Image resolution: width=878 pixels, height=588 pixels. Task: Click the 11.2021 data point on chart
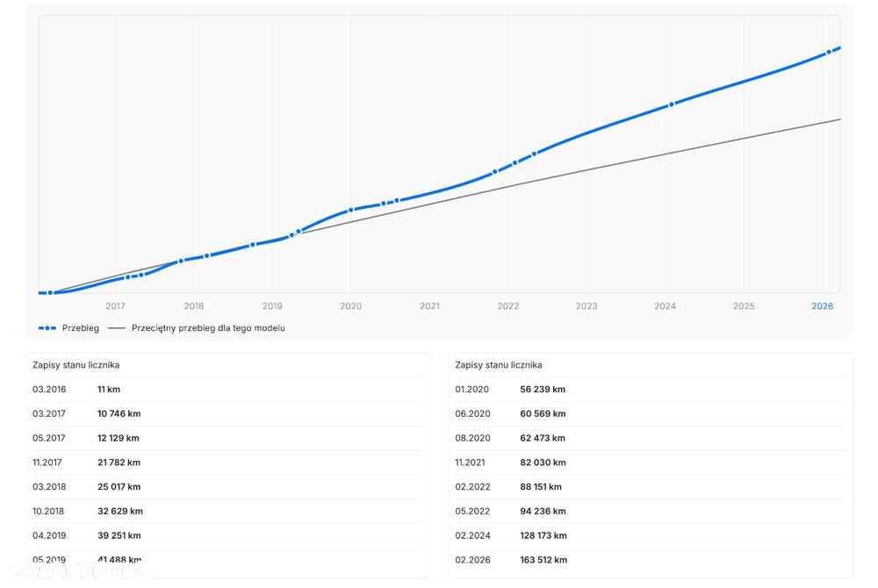pyautogui.click(x=495, y=172)
